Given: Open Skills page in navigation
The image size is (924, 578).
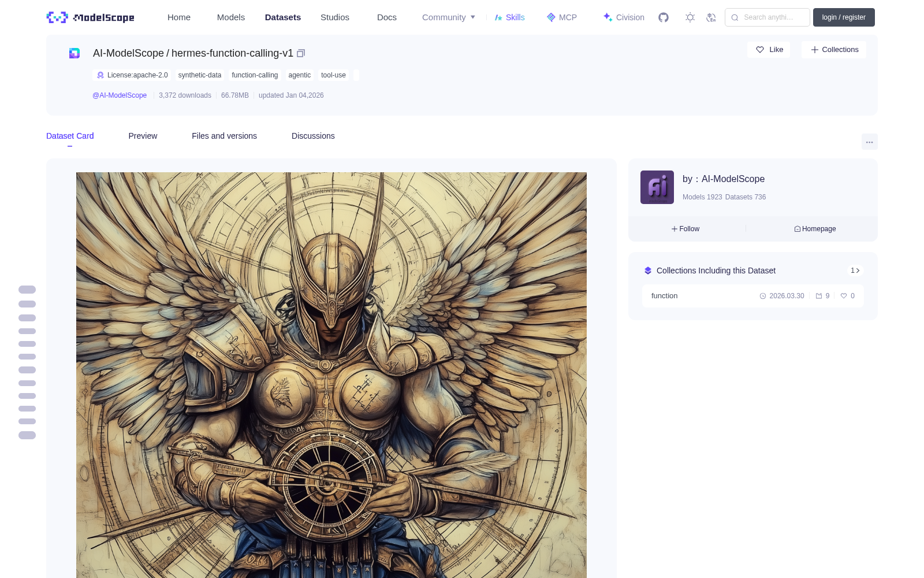Looking at the screenshot, I should click(x=509, y=17).
